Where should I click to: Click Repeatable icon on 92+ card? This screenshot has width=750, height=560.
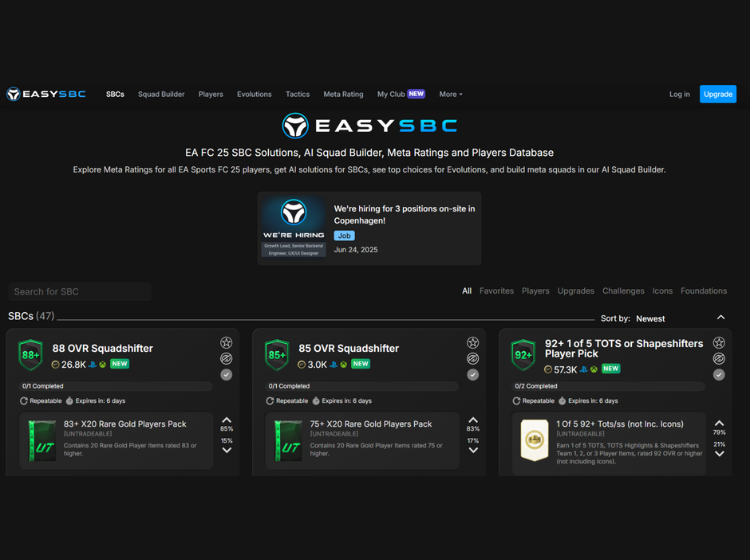[x=517, y=401]
